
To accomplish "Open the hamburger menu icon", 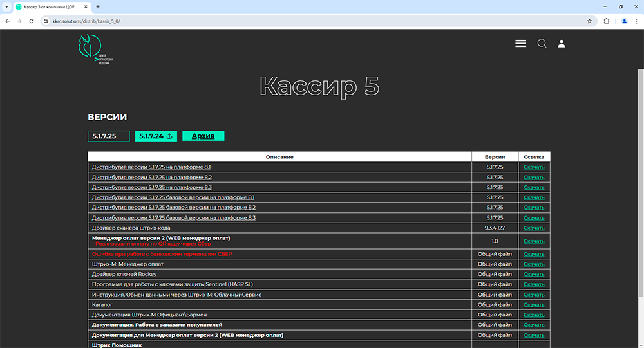I will (x=520, y=44).
